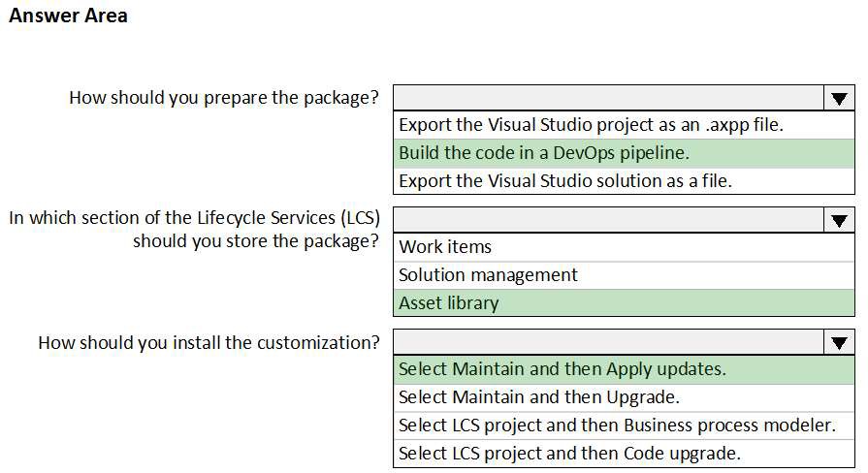Select the 'Asset library' option
The image size is (868, 473).
[x=449, y=303]
